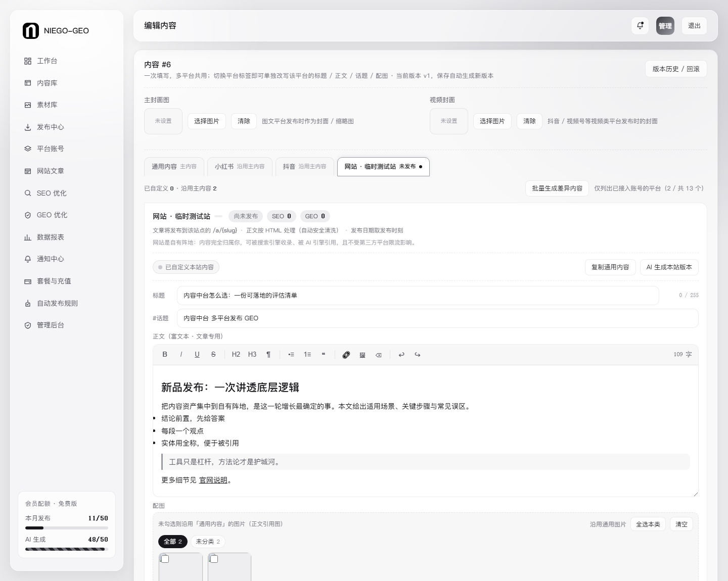Apply bold formatting in editor toolbar
728x581 pixels.
tap(165, 355)
